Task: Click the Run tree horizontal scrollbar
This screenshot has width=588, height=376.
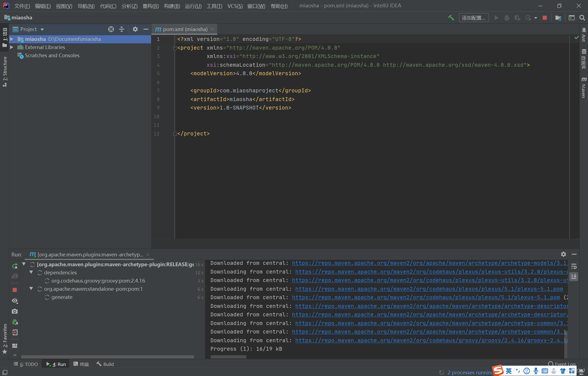Action: [x=108, y=357]
